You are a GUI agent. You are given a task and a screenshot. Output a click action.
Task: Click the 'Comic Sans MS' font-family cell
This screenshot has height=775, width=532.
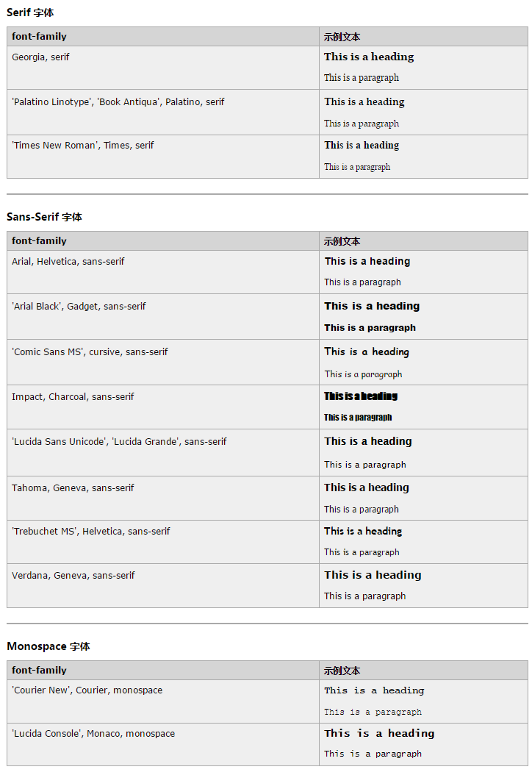(90, 351)
